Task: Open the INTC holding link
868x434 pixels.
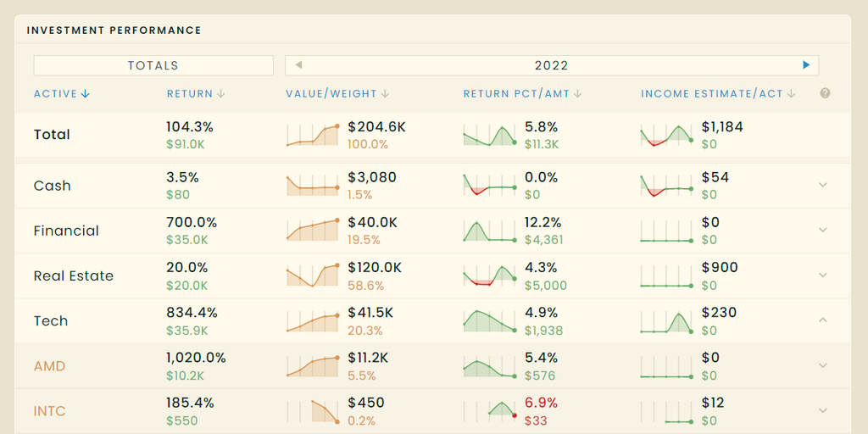Action: pos(49,411)
